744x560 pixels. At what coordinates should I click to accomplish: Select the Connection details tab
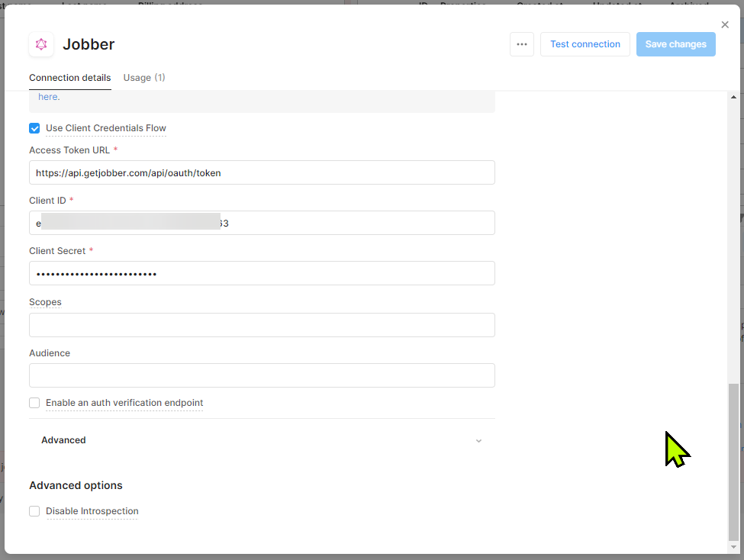(69, 77)
